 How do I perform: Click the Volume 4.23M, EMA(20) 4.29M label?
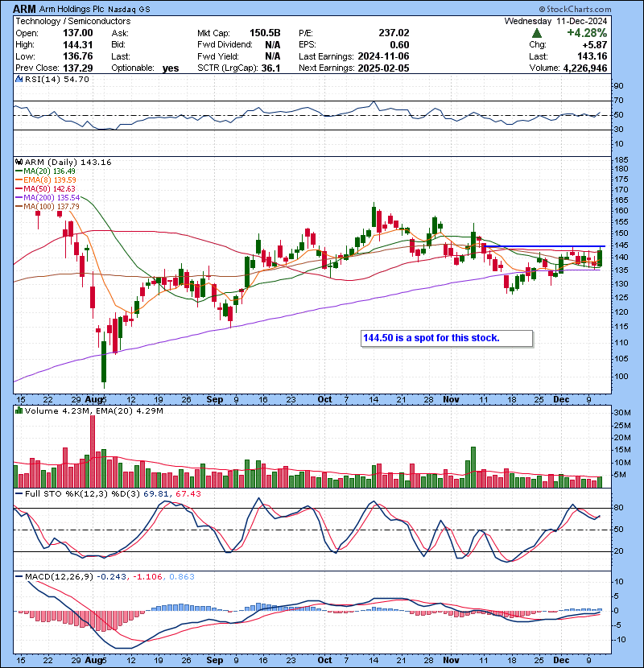point(93,410)
